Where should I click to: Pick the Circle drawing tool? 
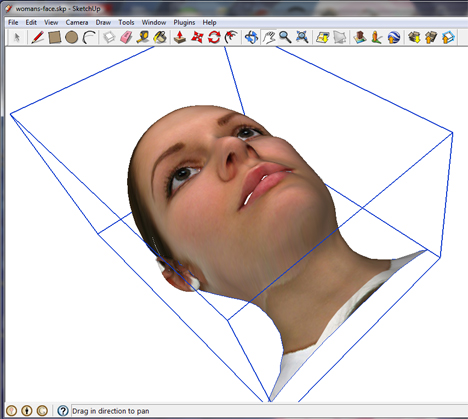coord(71,37)
